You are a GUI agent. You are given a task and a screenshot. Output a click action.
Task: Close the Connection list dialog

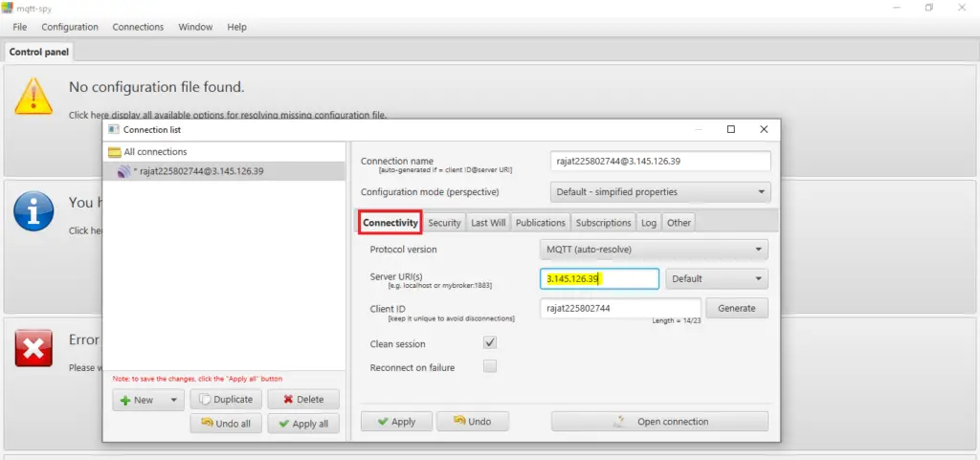tap(763, 129)
